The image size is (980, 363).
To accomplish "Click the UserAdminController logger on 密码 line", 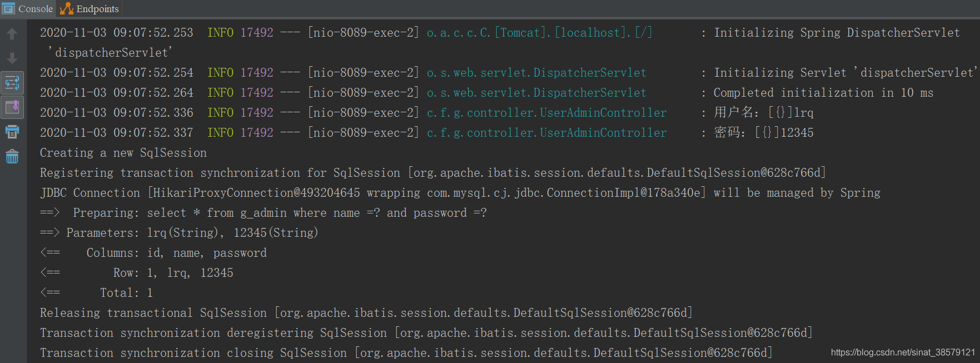I will tap(546, 133).
